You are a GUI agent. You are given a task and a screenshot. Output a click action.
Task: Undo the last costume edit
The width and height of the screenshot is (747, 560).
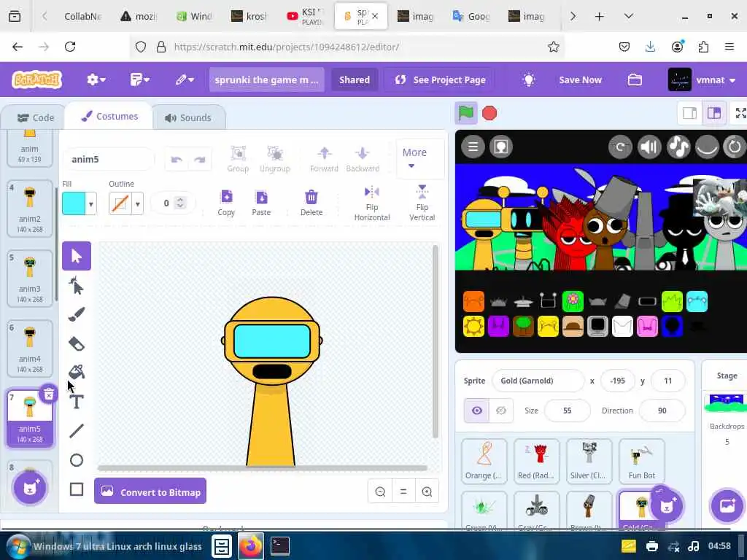coord(177,160)
